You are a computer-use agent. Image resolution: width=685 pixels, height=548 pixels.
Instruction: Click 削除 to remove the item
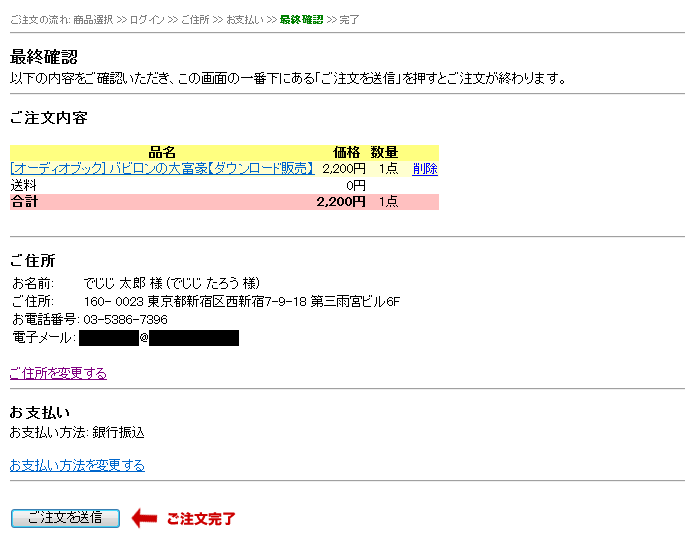tap(425, 169)
